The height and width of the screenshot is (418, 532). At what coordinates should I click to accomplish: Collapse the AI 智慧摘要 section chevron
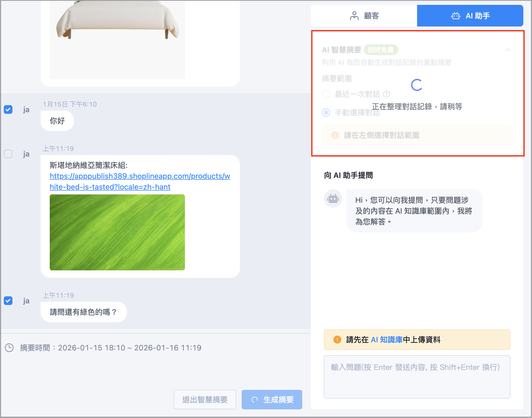[x=508, y=50]
